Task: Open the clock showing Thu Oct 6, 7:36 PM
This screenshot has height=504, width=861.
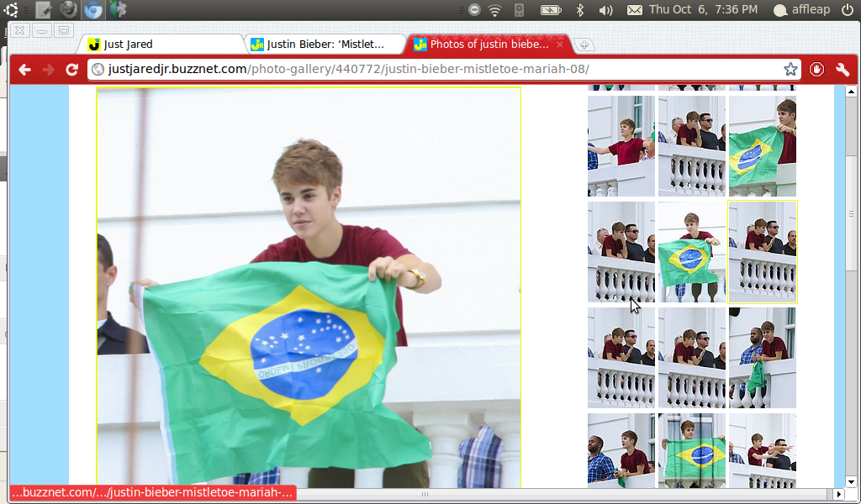Action: (x=704, y=10)
